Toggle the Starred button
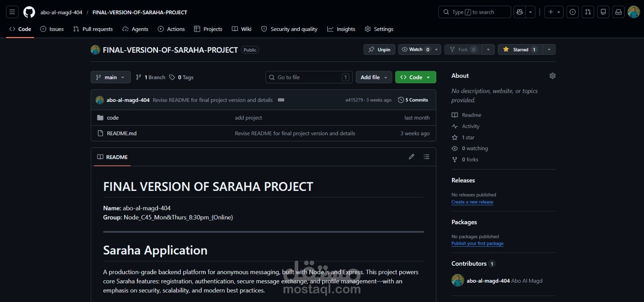 pyautogui.click(x=520, y=50)
